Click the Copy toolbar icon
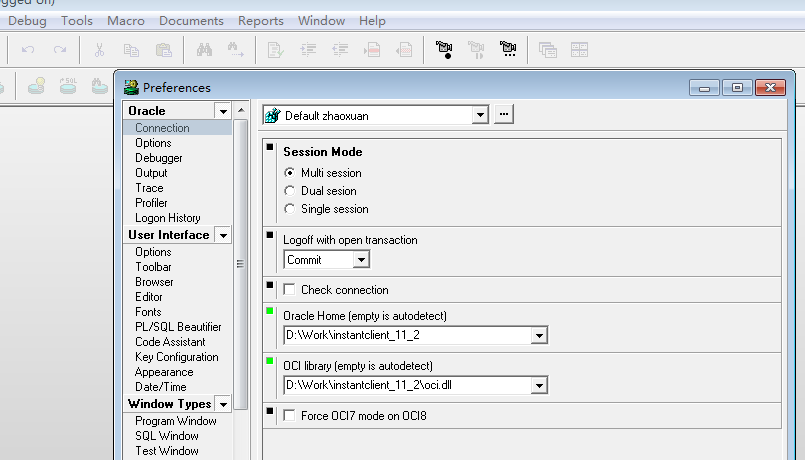 (131, 50)
